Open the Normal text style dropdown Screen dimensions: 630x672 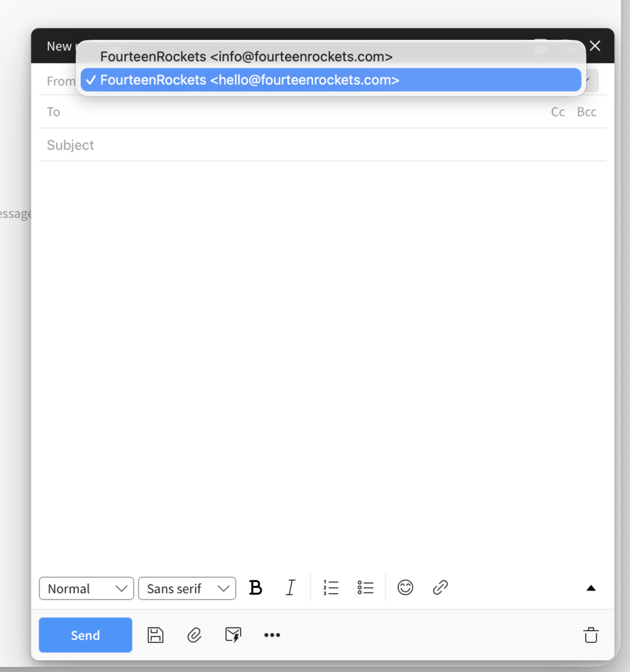[86, 589]
